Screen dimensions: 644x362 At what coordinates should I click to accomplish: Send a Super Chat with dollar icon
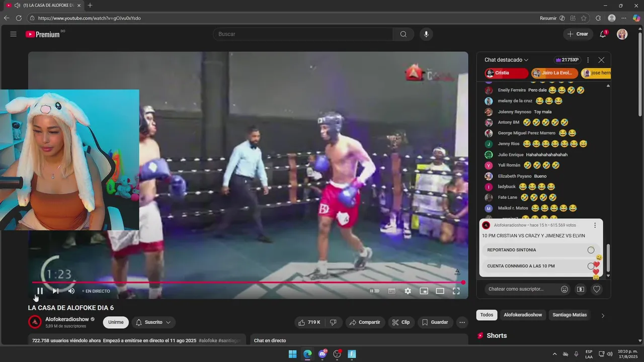(x=581, y=289)
